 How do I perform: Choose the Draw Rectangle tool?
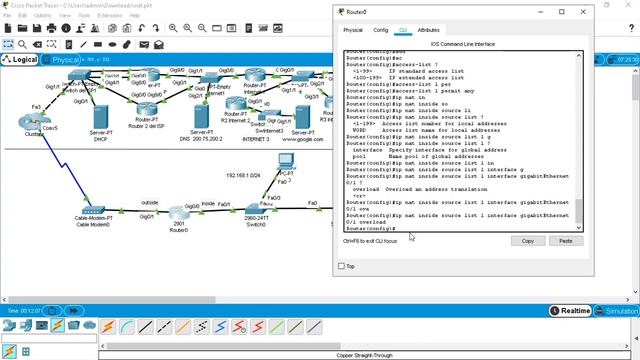[x=98, y=44]
